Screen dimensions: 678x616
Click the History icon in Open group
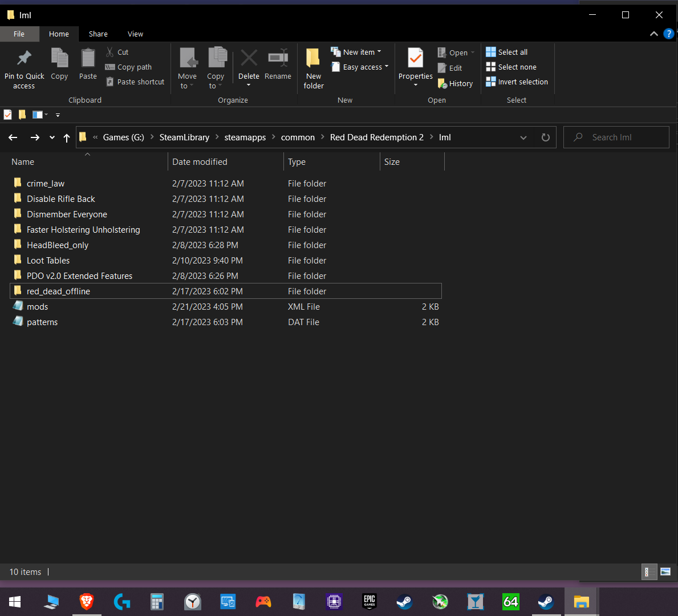442,84
